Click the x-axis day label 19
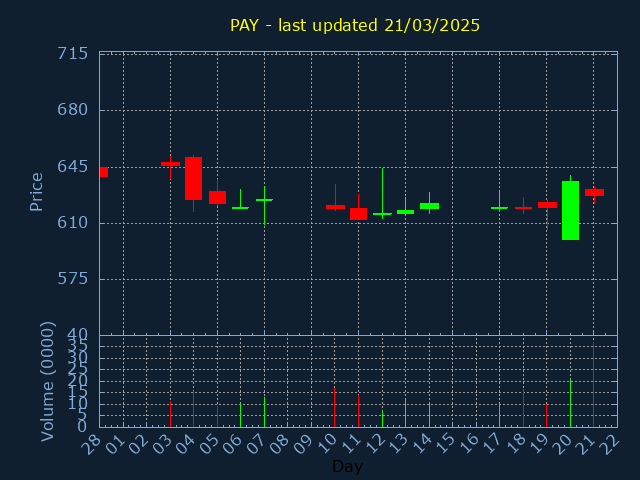Screen dimensions: 640x480 click(538, 444)
